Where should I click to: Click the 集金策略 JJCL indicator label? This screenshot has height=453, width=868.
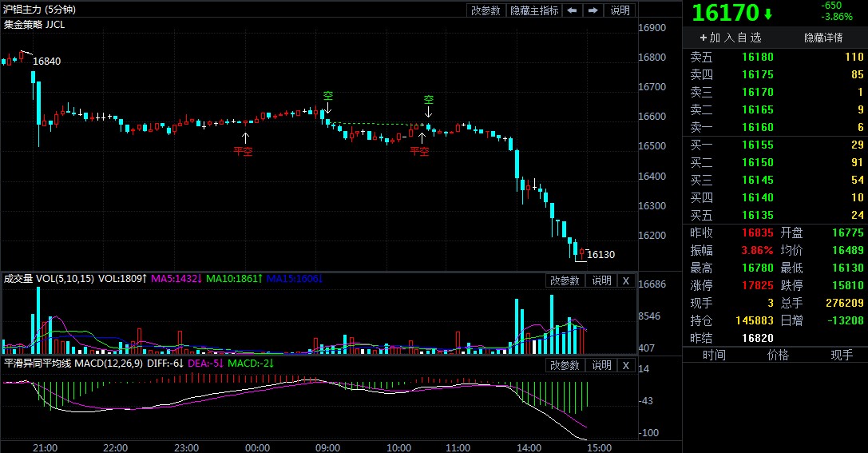pyautogui.click(x=34, y=25)
